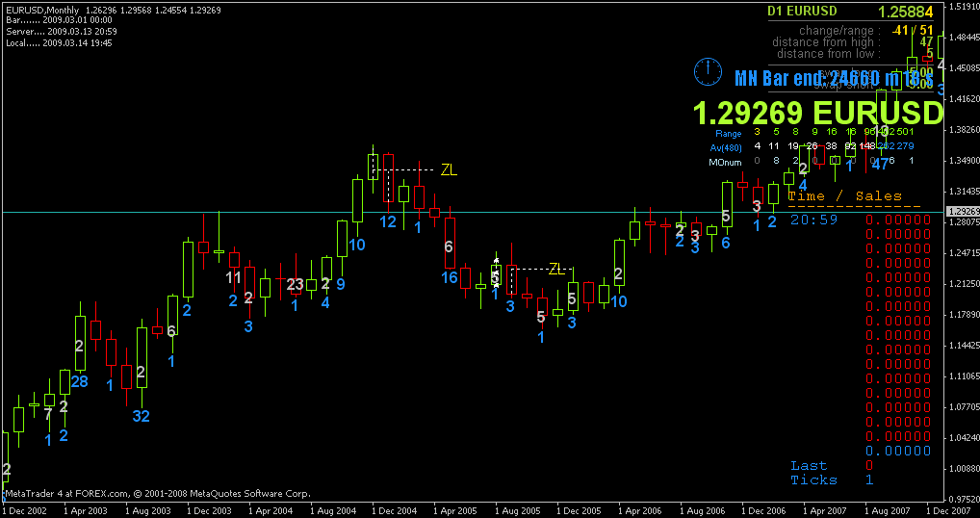This screenshot has height=518, width=980.
Task: Click the white 7 label on the chart
Action: [48, 413]
